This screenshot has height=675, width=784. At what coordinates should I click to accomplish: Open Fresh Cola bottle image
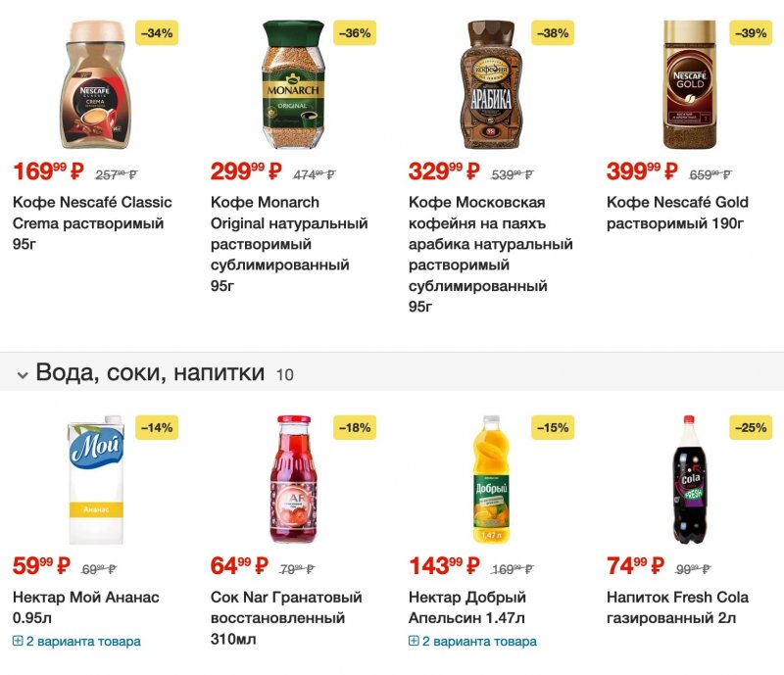tap(690, 480)
